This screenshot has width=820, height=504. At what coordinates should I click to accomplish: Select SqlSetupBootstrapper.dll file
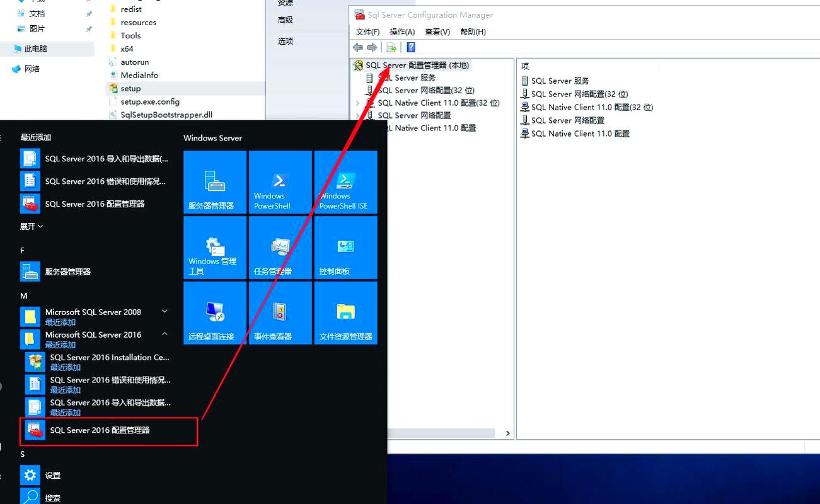pos(166,115)
